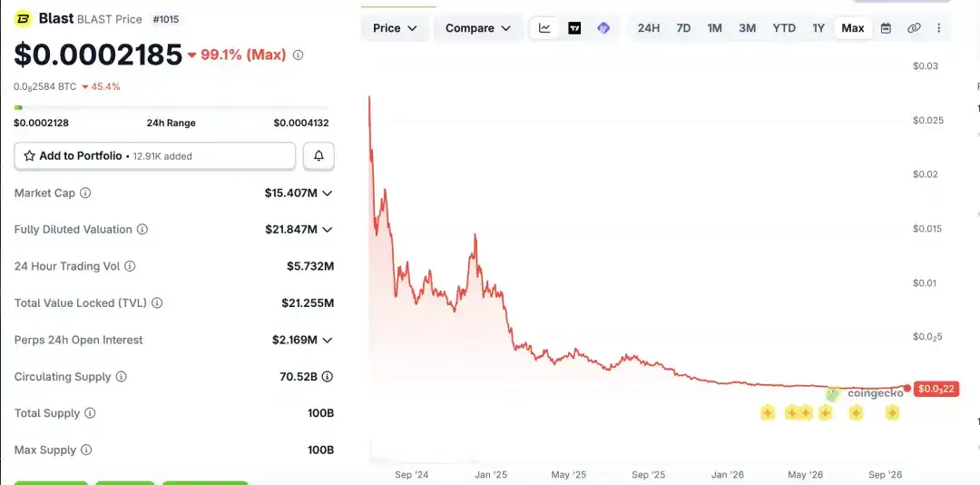Click the Market Cap info icon

coord(85,193)
